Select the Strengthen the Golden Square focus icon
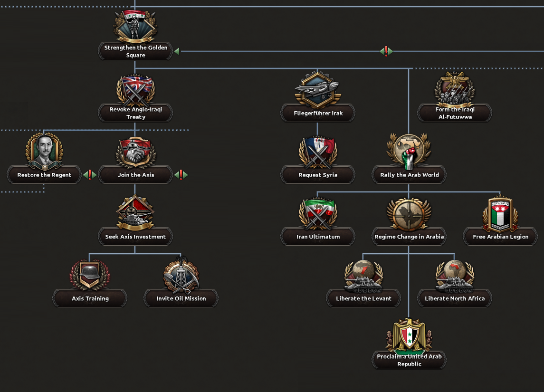The image size is (544, 392). pos(135,27)
